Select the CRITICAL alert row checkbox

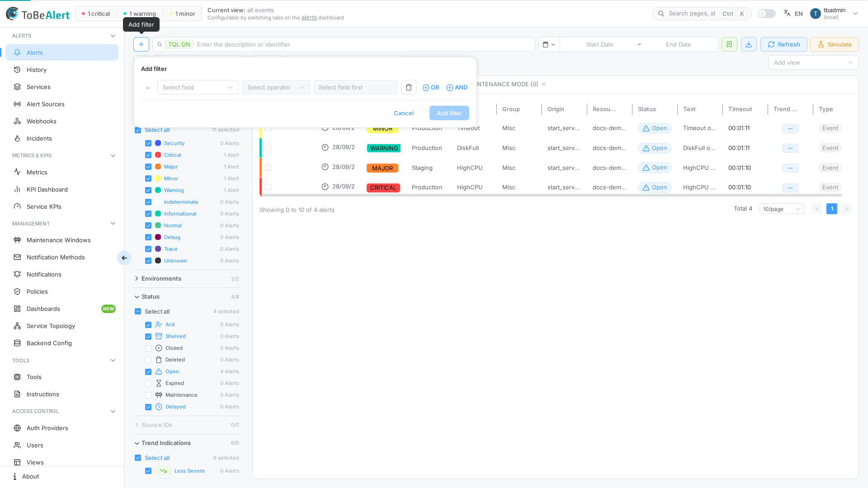[x=268, y=187]
